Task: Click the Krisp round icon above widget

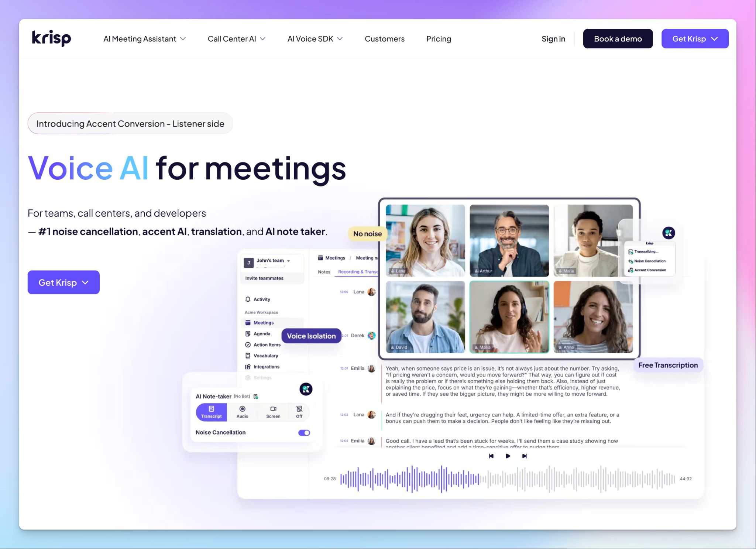Action: click(x=669, y=233)
